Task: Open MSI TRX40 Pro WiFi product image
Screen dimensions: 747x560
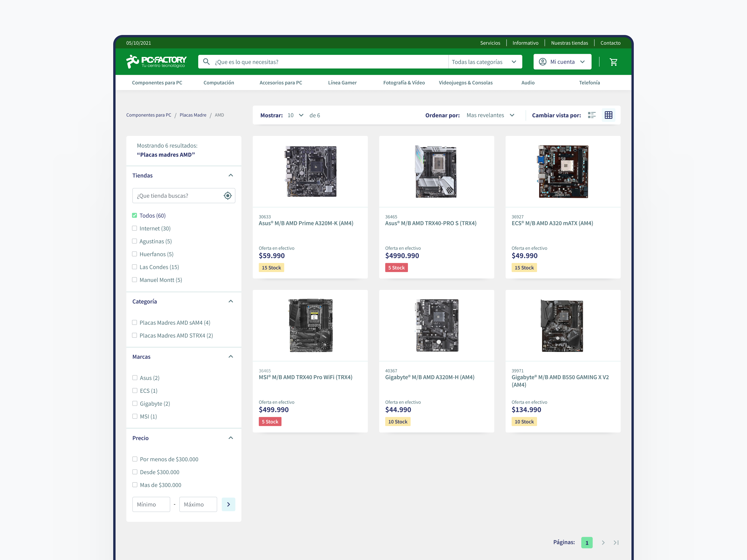Action: 311,325
